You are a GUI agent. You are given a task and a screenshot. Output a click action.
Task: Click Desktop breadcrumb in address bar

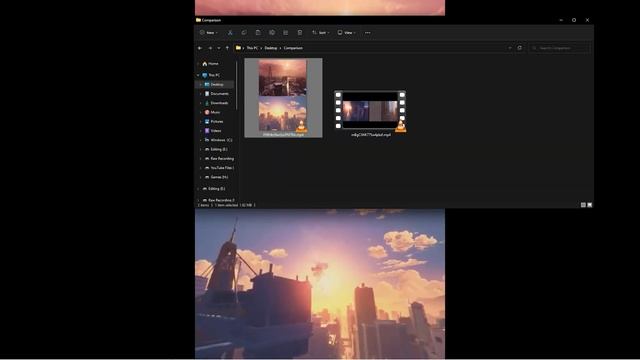click(271, 48)
